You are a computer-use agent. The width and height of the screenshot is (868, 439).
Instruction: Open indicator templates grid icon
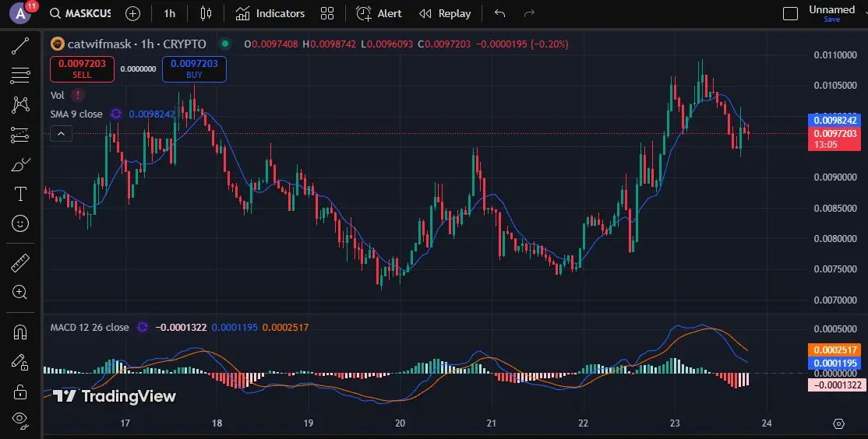pyautogui.click(x=327, y=13)
